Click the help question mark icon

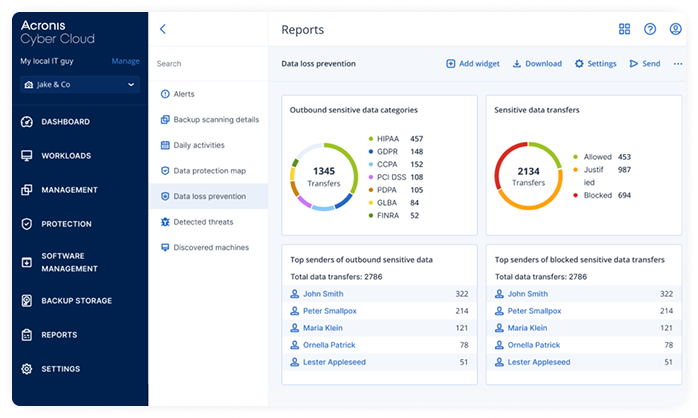(x=650, y=29)
